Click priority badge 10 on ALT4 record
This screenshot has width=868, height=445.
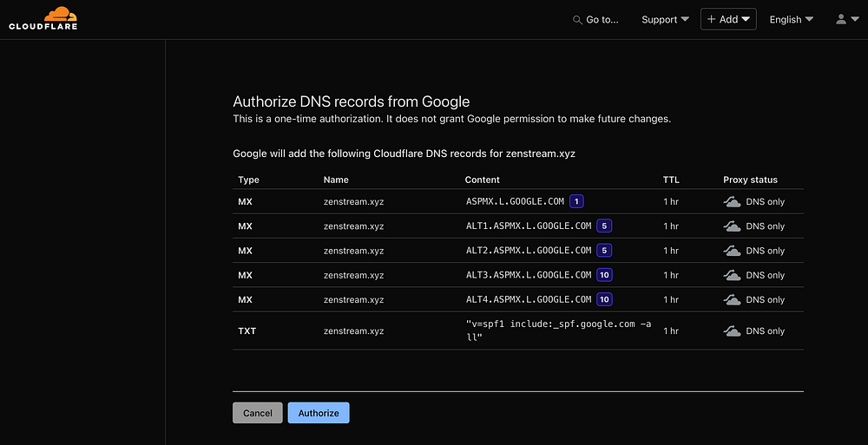click(x=605, y=299)
